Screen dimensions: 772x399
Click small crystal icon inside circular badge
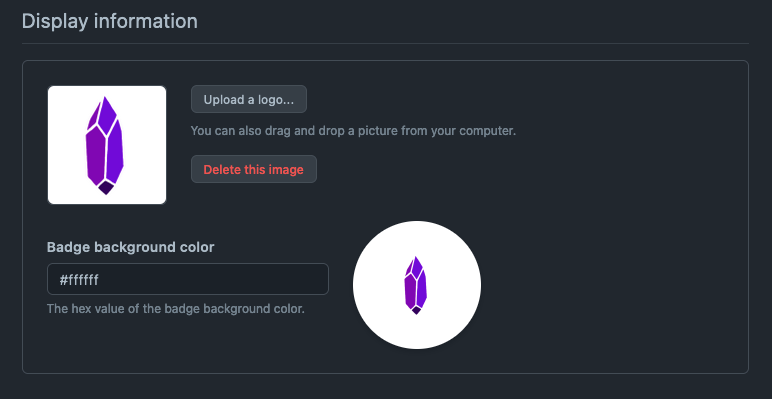pyautogui.click(x=416, y=285)
